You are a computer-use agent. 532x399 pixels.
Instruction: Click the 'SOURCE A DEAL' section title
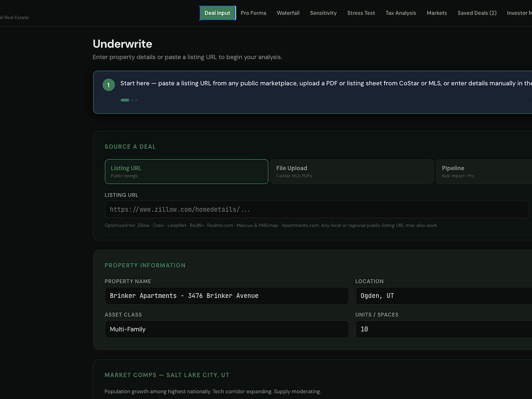pyautogui.click(x=130, y=147)
